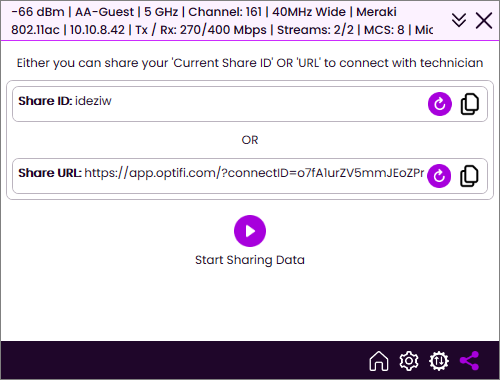Click the Share URL app.optifi.com link text
Viewport: 500px width, 380px height.
(x=254, y=173)
